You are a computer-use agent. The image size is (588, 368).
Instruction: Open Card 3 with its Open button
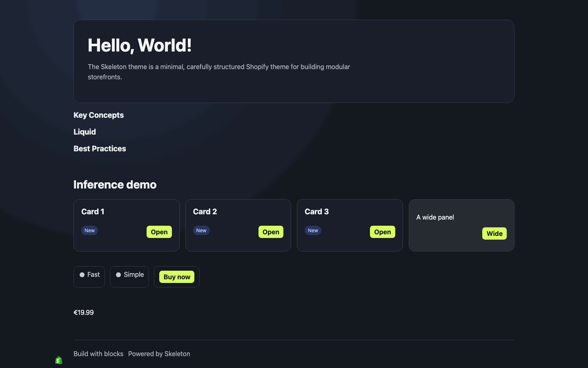click(383, 232)
